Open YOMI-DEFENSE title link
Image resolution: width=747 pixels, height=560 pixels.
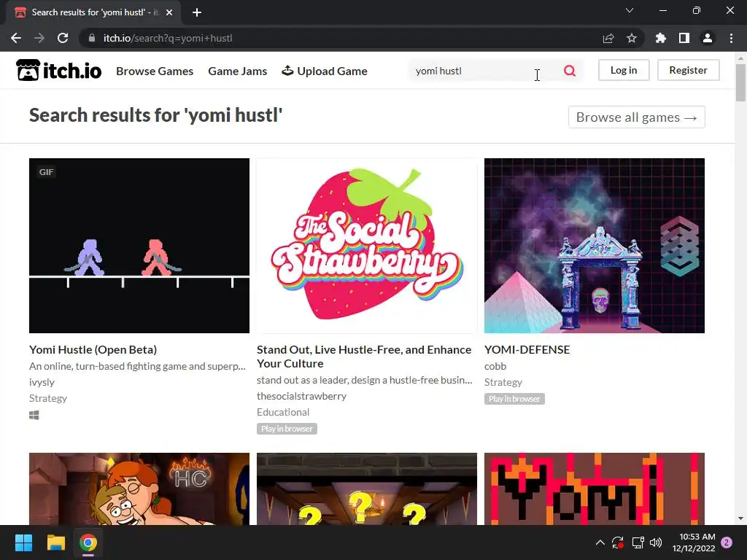527,349
